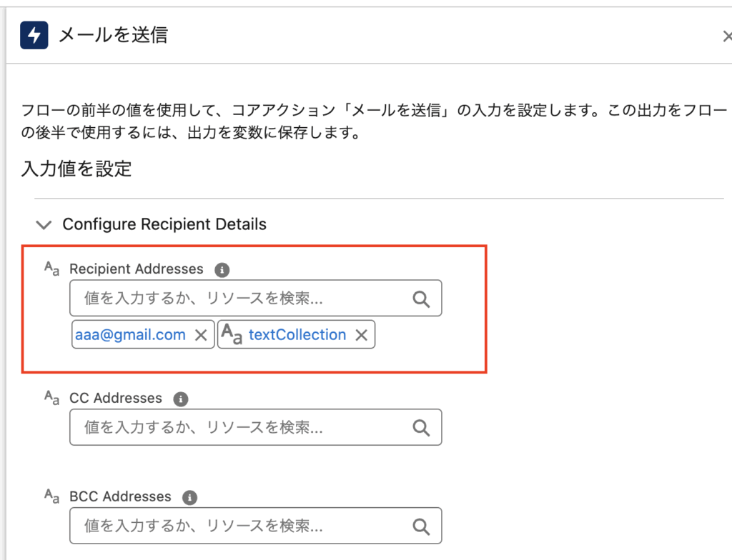Click the Configure Recipient Details heading

(x=164, y=224)
